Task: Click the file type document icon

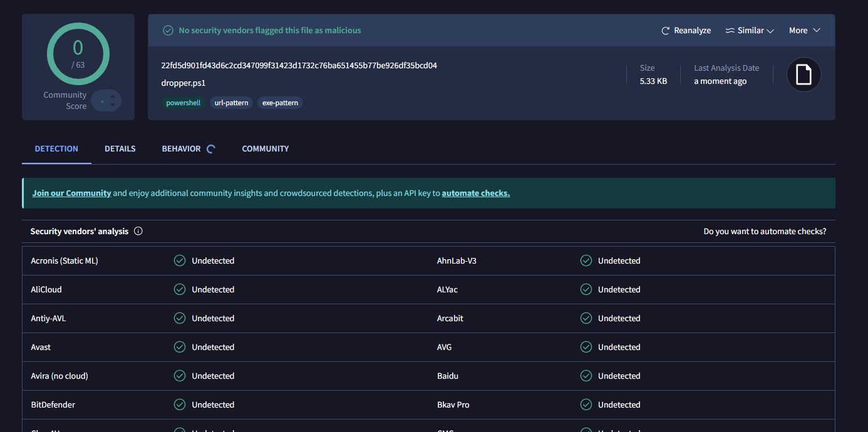Action: click(803, 75)
